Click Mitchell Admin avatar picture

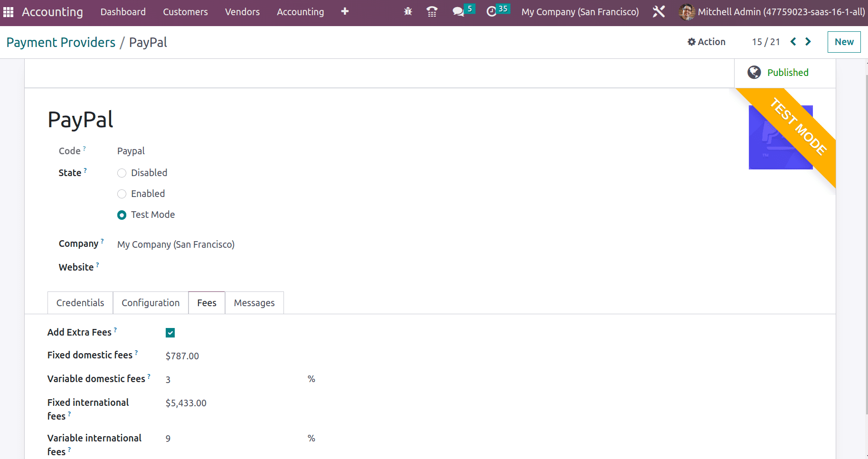(x=687, y=12)
